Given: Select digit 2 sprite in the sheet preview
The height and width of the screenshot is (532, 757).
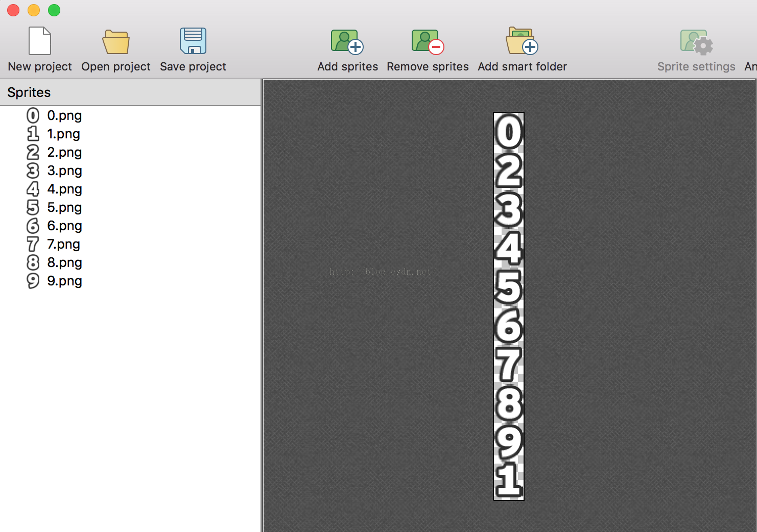Looking at the screenshot, I should click(509, 171).
